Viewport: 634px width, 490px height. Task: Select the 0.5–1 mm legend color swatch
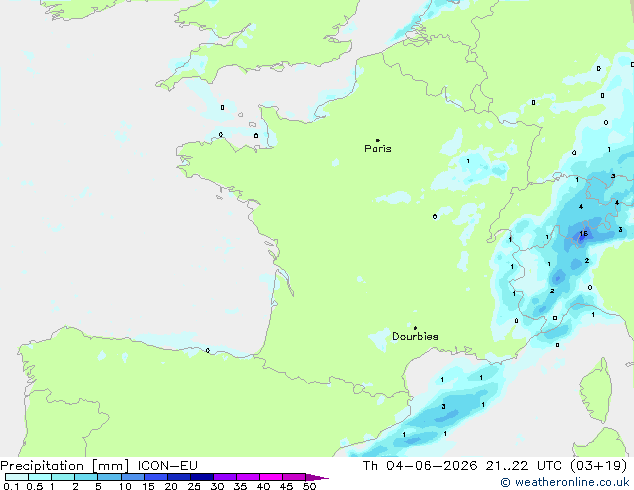click(x=40, y=477)
